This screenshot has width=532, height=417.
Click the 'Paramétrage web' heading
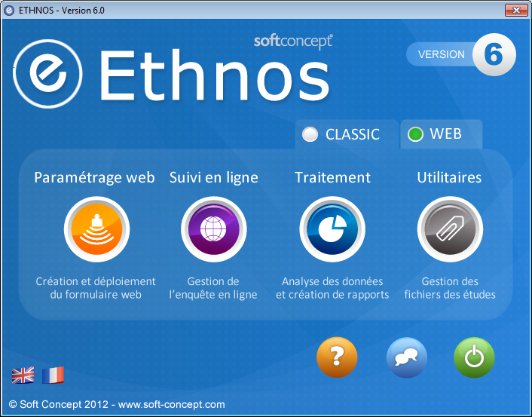(94, 178)
